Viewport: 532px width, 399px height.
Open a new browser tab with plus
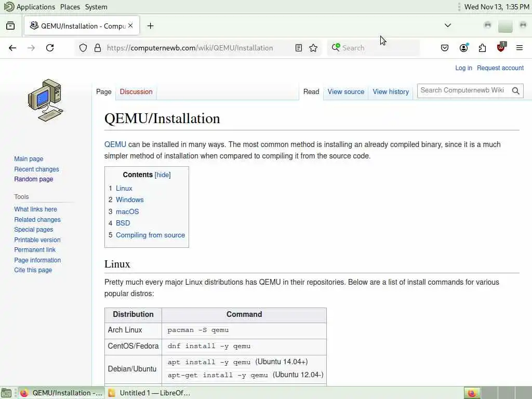pyautogui.click(x=150, y=26)
